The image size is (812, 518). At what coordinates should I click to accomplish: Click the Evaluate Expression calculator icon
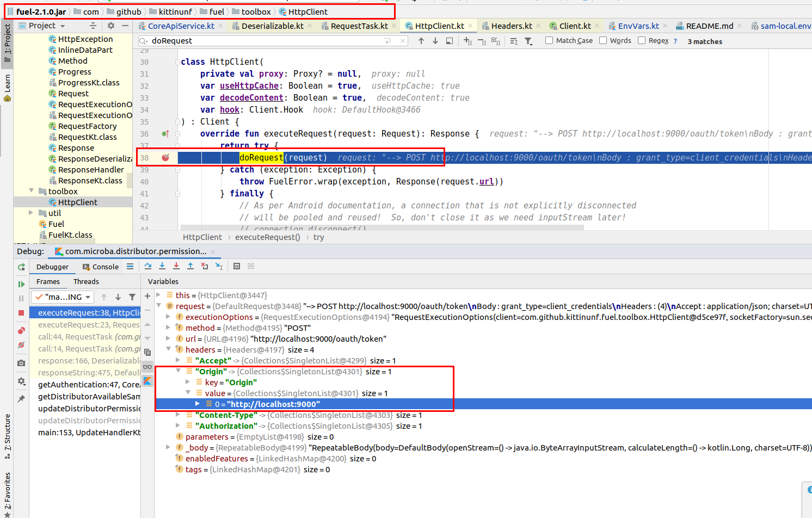click(x=237, y=266)
